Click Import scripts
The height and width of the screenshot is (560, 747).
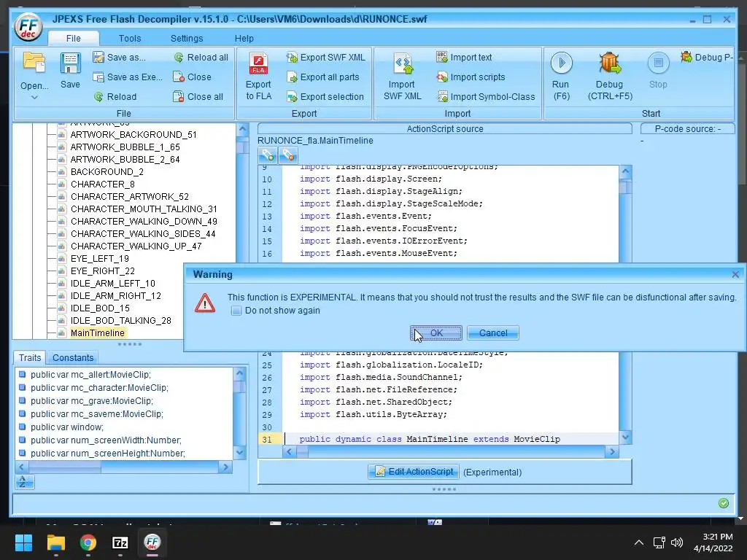[471, 77]
